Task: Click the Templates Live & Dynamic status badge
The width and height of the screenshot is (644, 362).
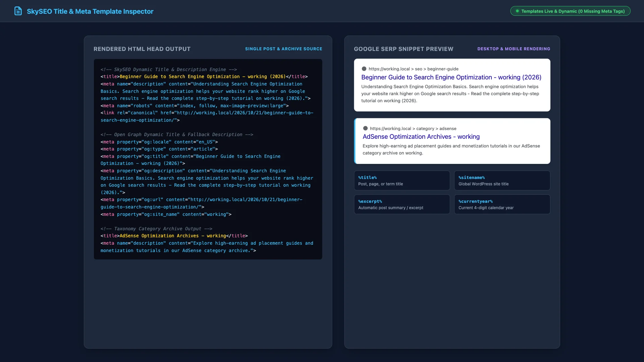Action: 570,11
